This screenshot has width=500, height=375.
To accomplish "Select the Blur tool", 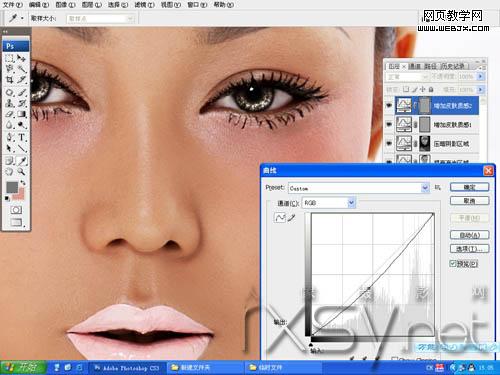I will [10, 125].
